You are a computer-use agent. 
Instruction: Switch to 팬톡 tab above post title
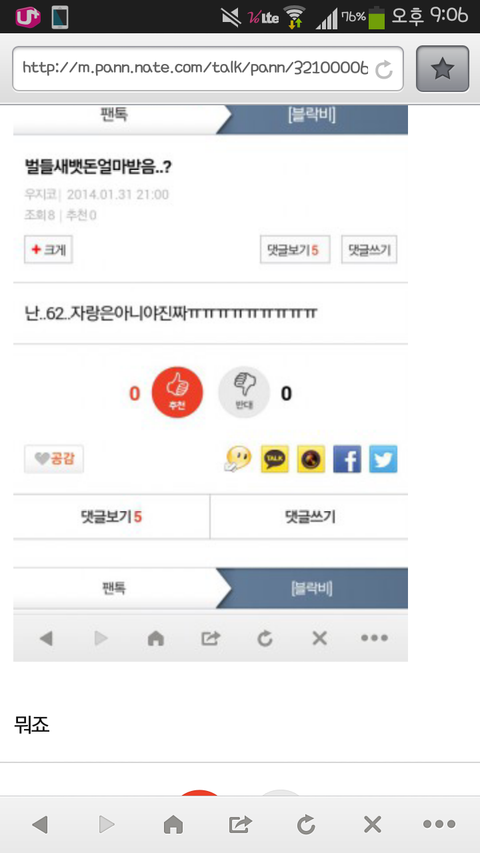pyautogui.click(x=114, y=116)
